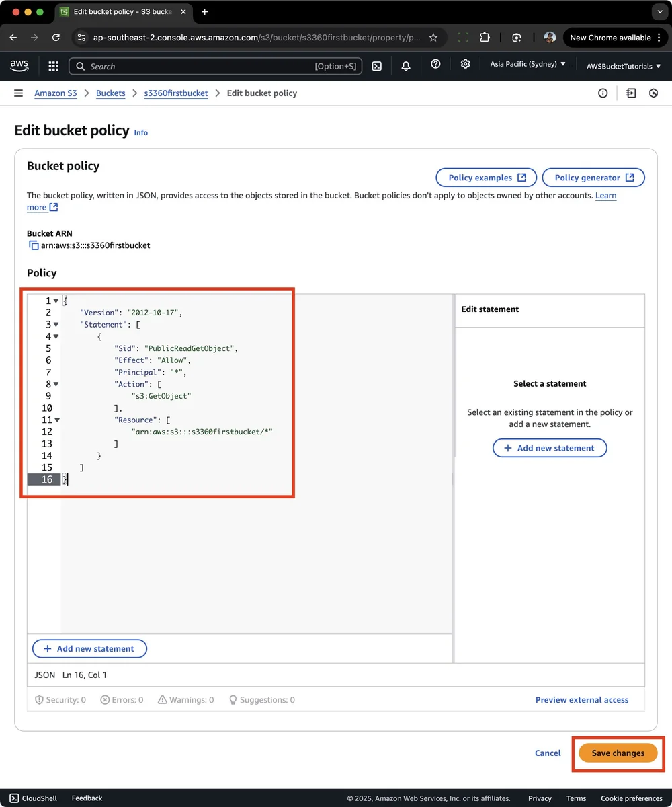The height and width of the screenshot is (807, 672).
Task: Open the tutorials panel icon beside info
Action: [630, 93]
